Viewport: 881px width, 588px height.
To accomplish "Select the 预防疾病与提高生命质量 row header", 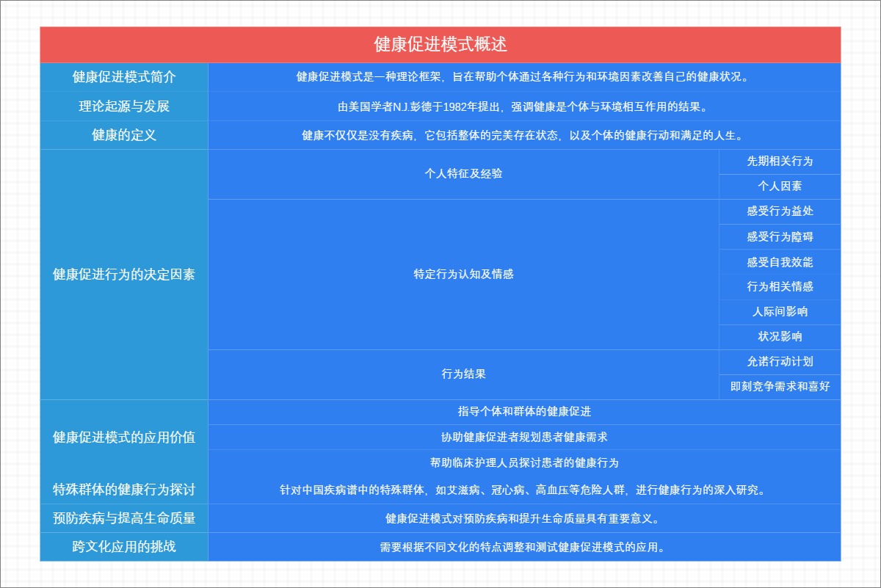I will click(123, 519).
